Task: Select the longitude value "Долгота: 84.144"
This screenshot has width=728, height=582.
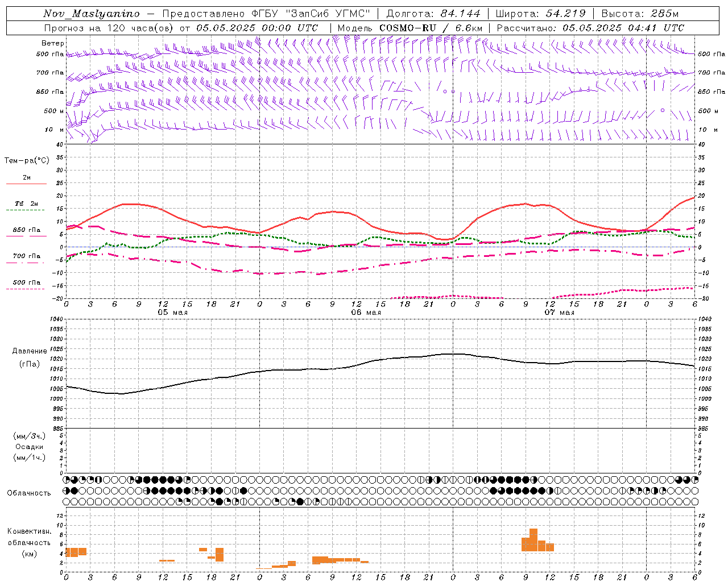Action: (433, 14)
